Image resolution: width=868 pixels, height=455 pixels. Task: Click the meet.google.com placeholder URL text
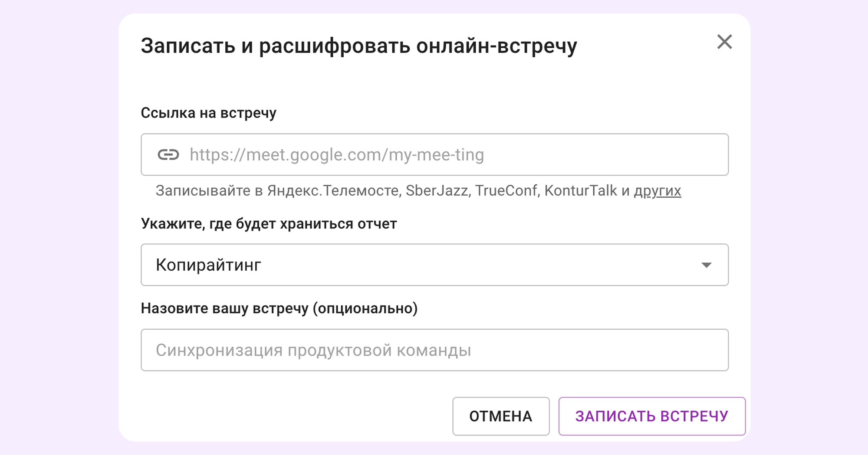336,155
